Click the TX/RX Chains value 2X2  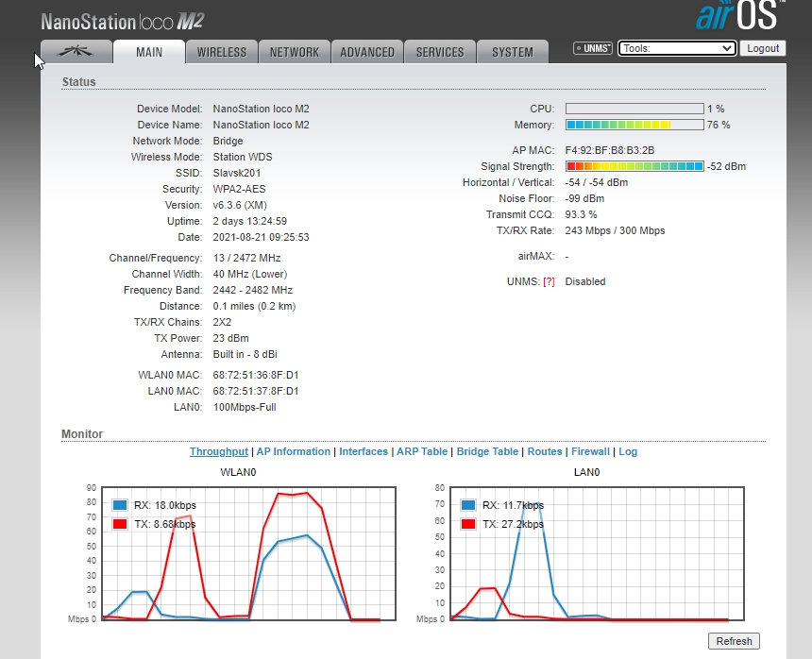[222, 322]
